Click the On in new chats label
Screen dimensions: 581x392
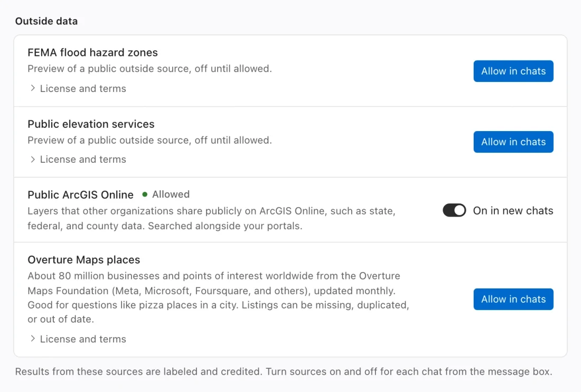pos(513,210)
